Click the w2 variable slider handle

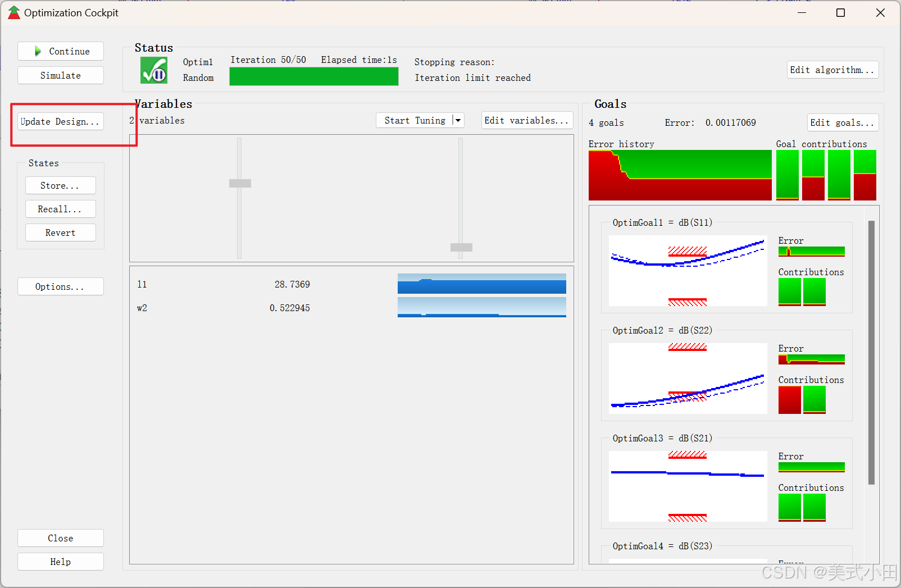[461, 247]
